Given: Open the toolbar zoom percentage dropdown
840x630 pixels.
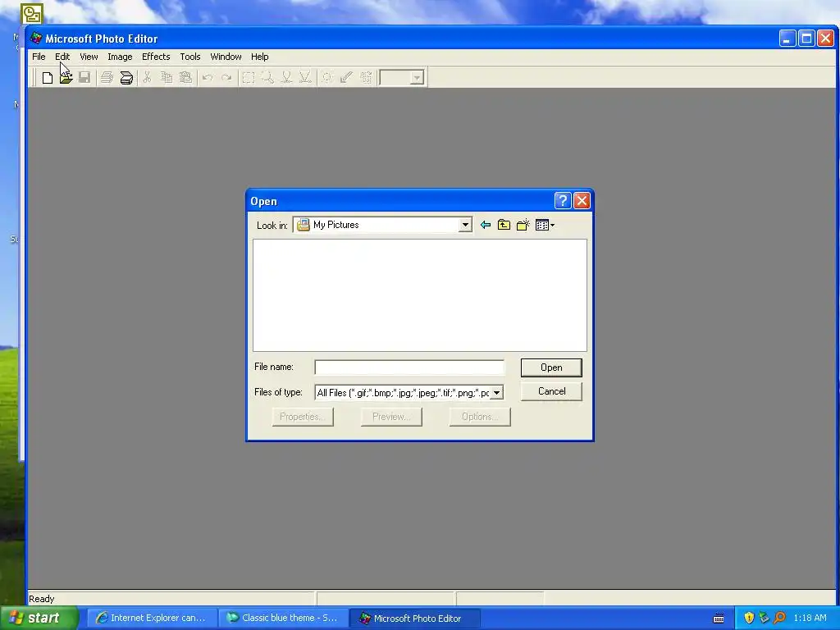Looking at the screenshot, I should (418, 78).
